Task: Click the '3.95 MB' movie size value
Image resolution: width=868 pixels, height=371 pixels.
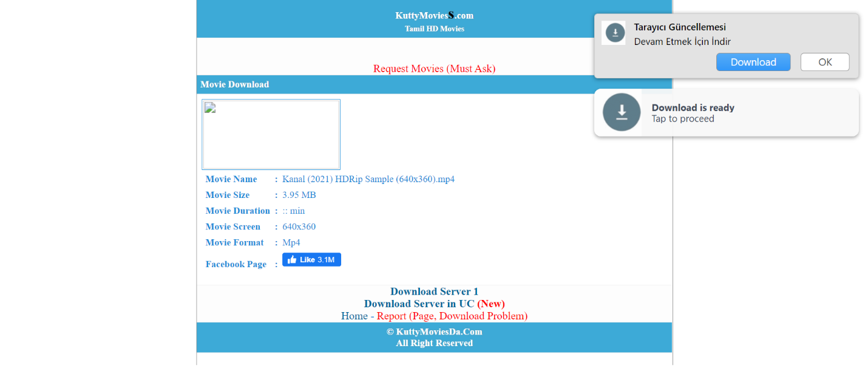Action: (299, 195)
